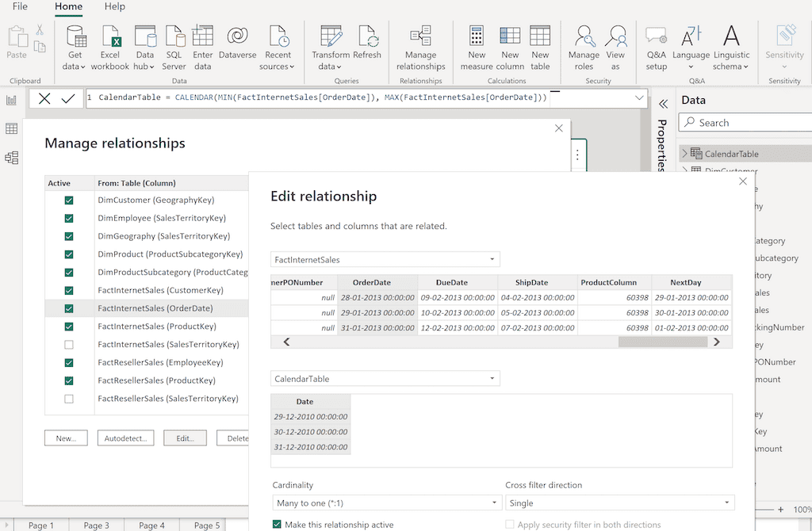
Task: Click the Get data icon
Action: click(76, 36)
